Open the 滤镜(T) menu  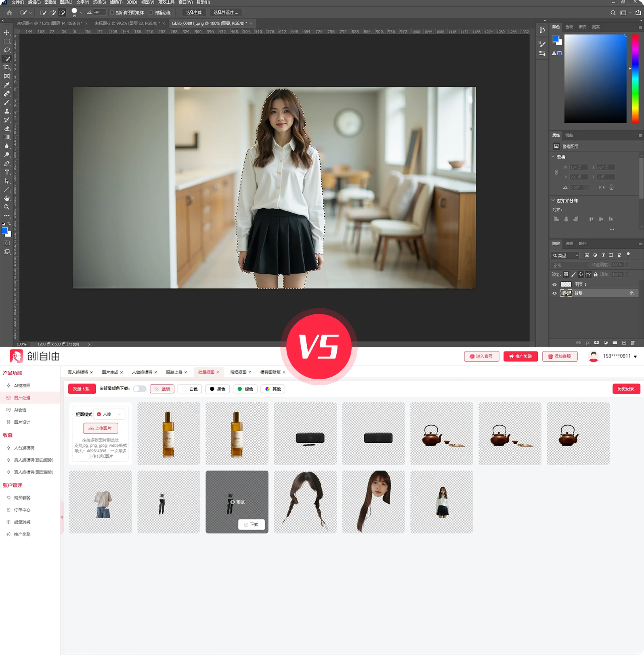click(116, 2)
